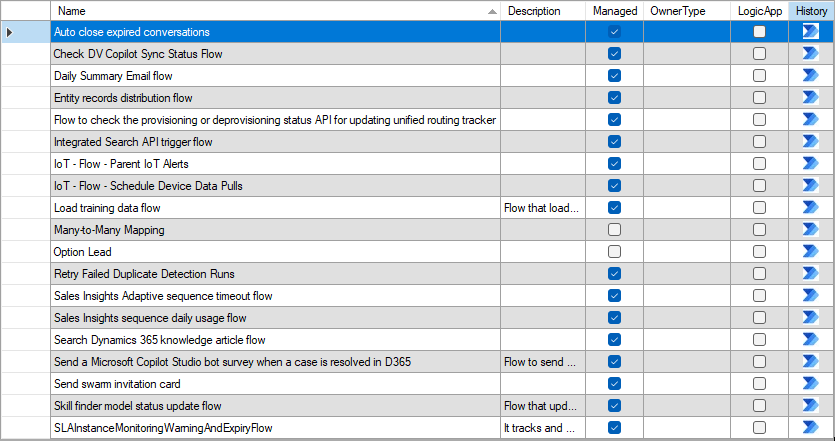Select the Many-to-Many Mapping name
This screenshot has height=441, width=835.
276,230
